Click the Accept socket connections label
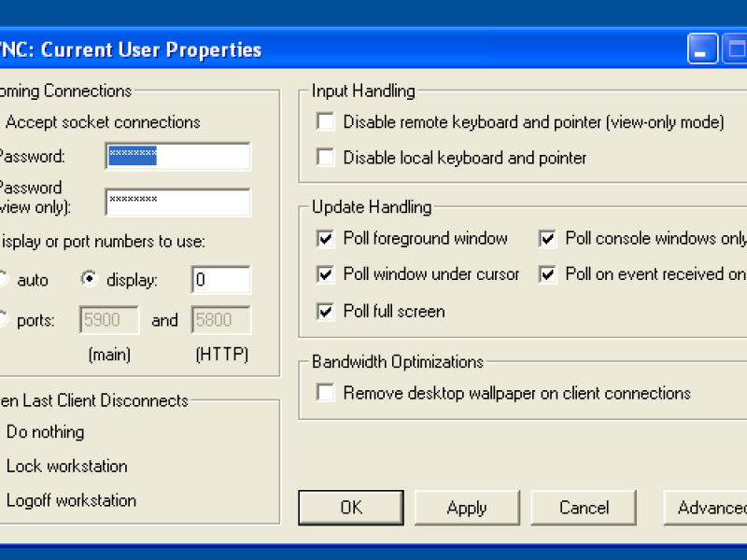This screenshot has height=560, width=747. [103, 122]
